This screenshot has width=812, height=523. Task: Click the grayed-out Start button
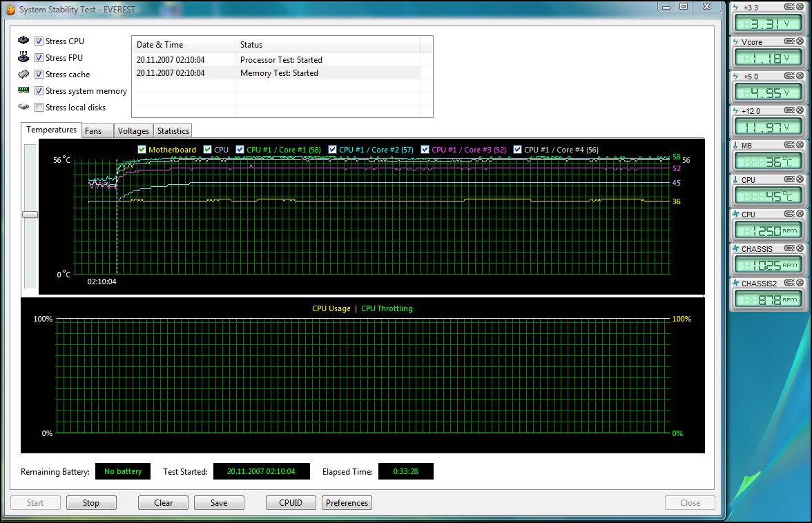(x=35, y=503)
